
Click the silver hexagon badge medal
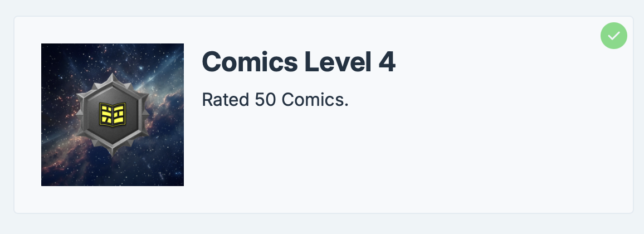113,114
